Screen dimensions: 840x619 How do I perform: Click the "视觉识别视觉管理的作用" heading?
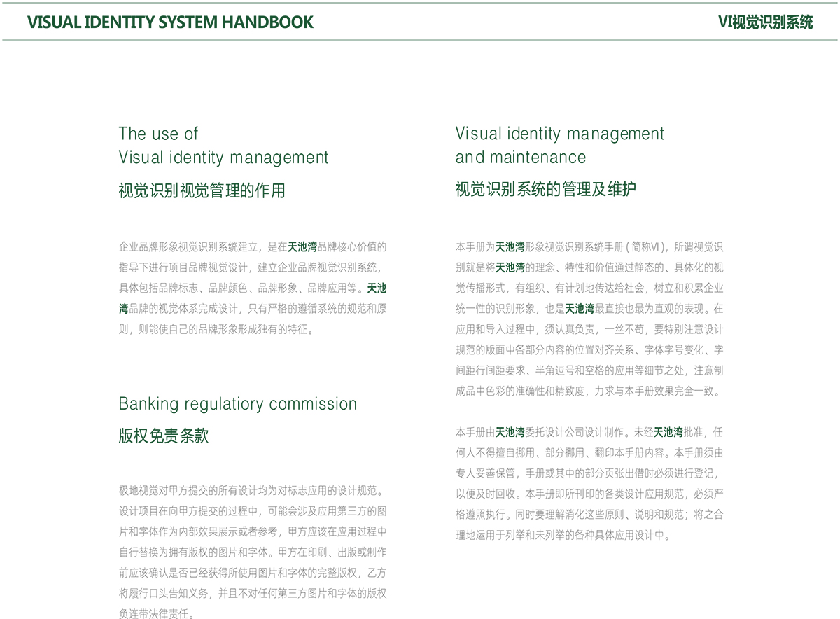coord(202,190)
